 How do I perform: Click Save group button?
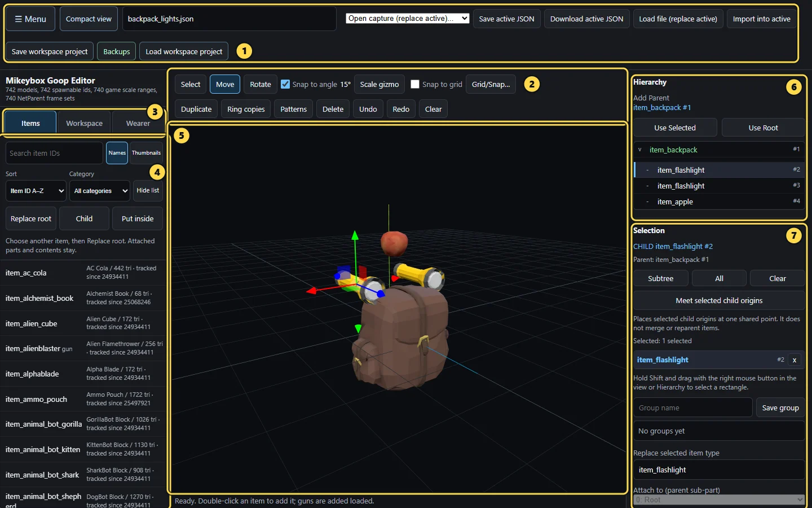(x=780, y=408)
